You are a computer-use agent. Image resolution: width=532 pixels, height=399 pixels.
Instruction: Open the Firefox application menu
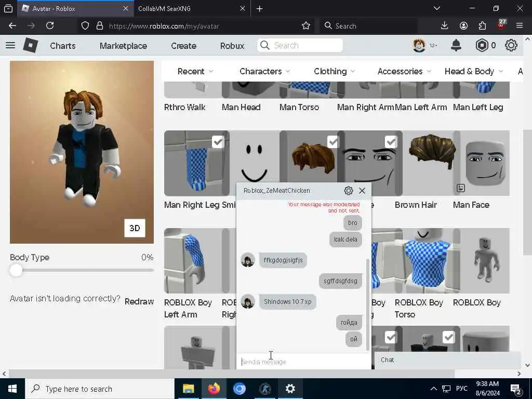(x=520, y=26)
